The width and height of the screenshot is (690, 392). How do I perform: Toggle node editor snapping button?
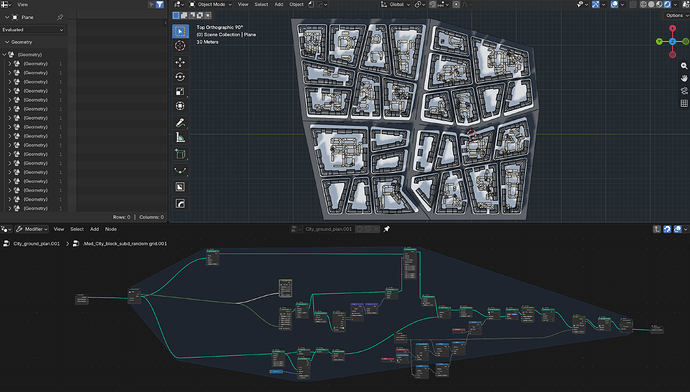667,229
